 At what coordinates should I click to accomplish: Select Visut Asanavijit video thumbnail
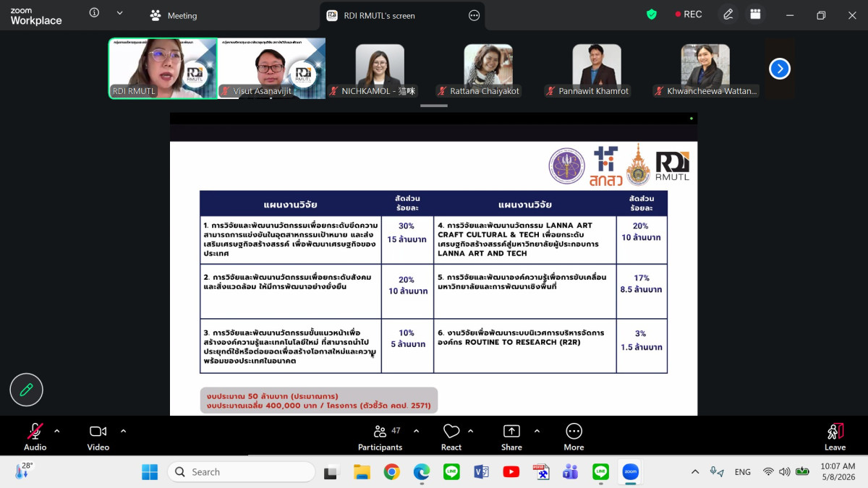[271, 68]
